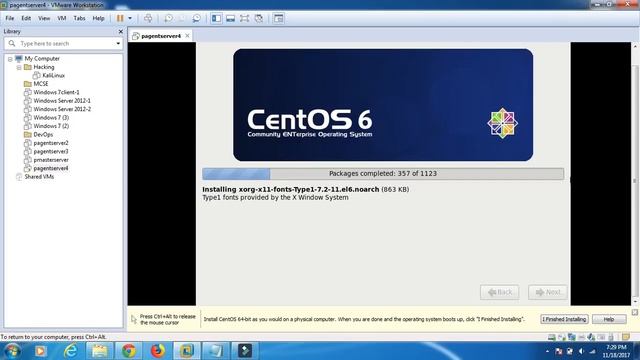The width and height of the screenshot is (640, 360).
Task: Select pmasterserver VM
Action: pyautogui.click(x=51, y=160)
